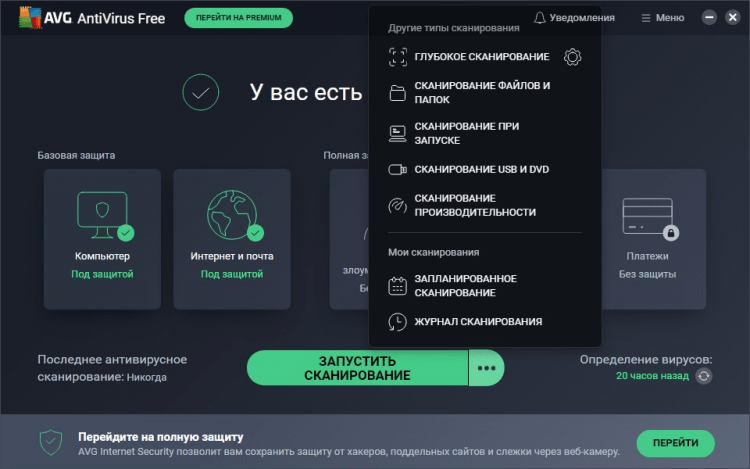Click the ПЕРЕЙТИ НА PREMIUM button
The width and height of the screenshot is (750, 469).
(239, 18)
